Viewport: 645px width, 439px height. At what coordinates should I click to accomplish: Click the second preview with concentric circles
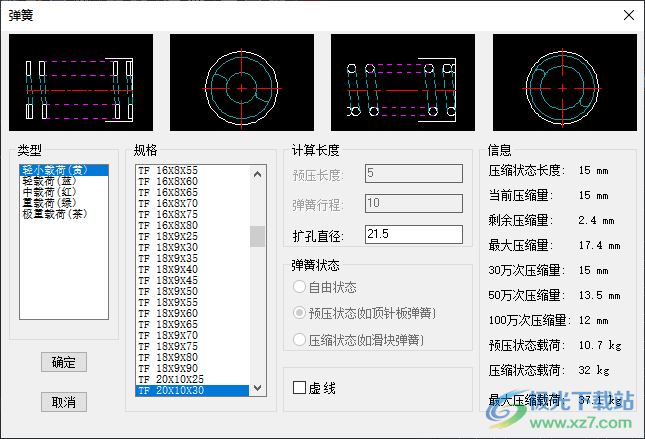coord(242,82)
